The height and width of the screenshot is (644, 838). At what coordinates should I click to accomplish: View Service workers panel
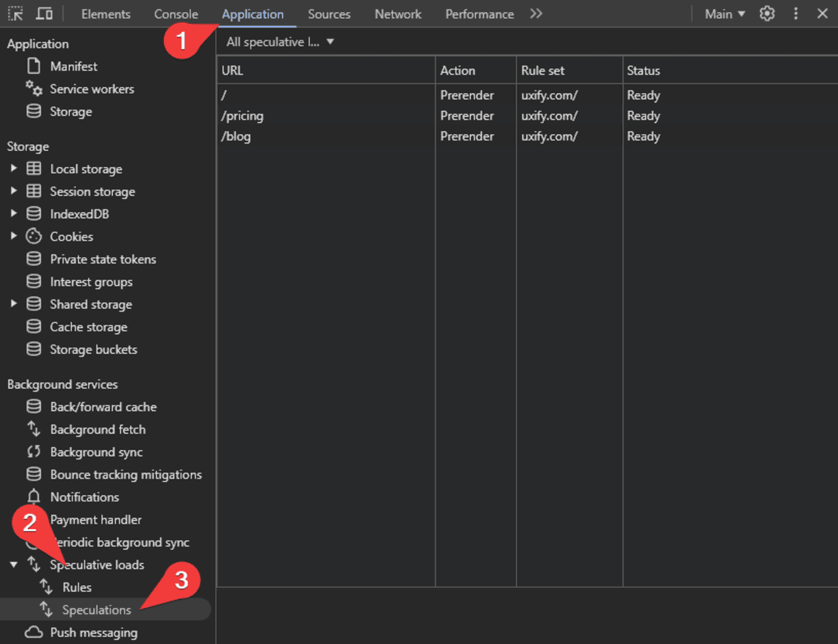point(92,89)
